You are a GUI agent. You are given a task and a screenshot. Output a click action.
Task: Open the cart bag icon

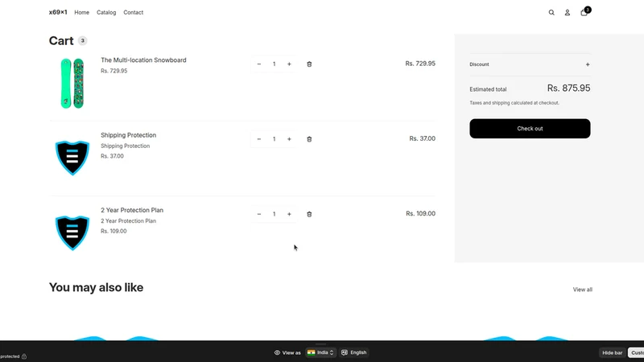pos(584,13)
